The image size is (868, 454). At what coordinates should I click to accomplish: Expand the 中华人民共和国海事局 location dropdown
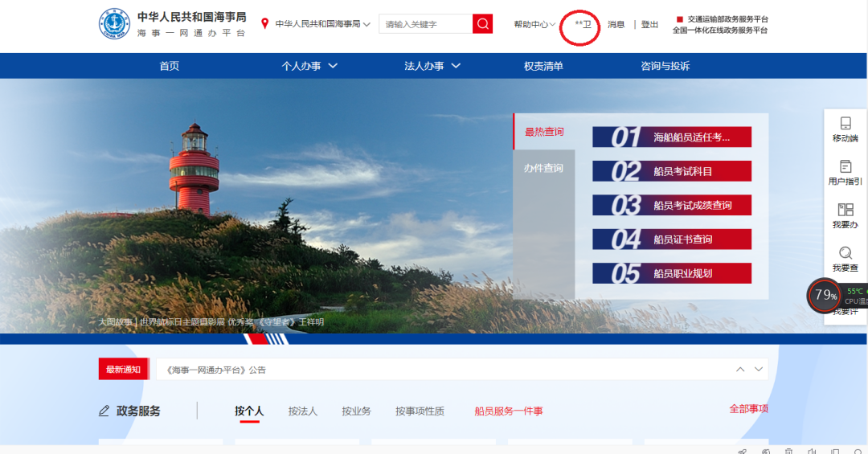pos(322,24)
